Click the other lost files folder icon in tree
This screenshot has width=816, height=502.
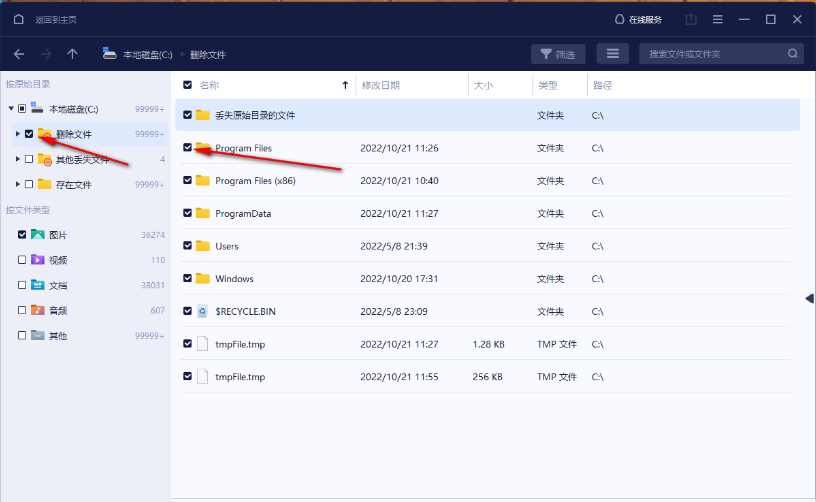click(x=45, y=160)
